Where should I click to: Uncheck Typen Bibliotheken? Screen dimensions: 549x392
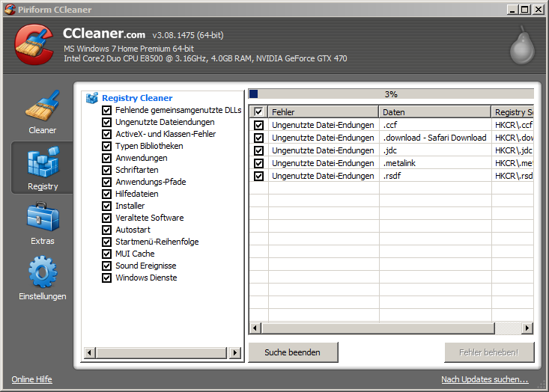(106, 146)
